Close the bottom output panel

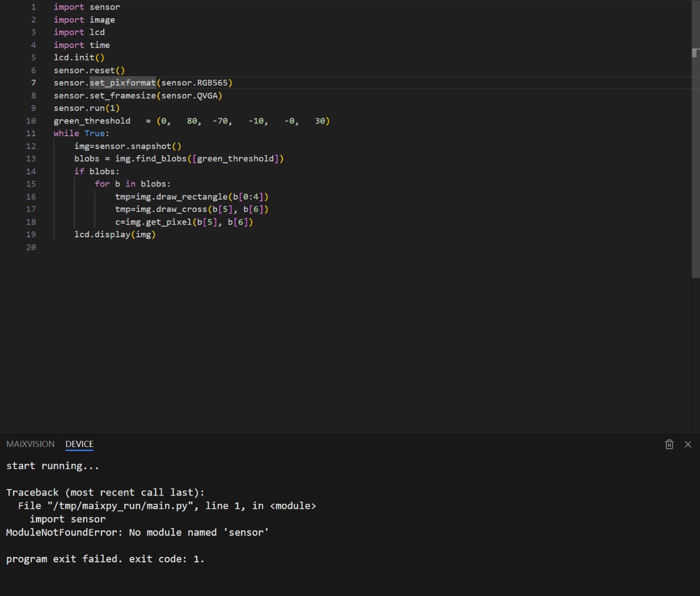688,444
